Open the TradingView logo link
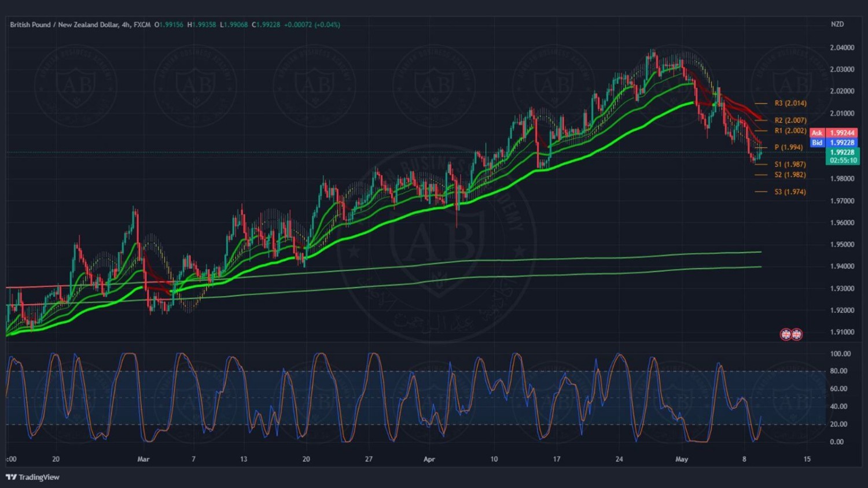Screen dimensions: 868x488 (x=33, y=477)
